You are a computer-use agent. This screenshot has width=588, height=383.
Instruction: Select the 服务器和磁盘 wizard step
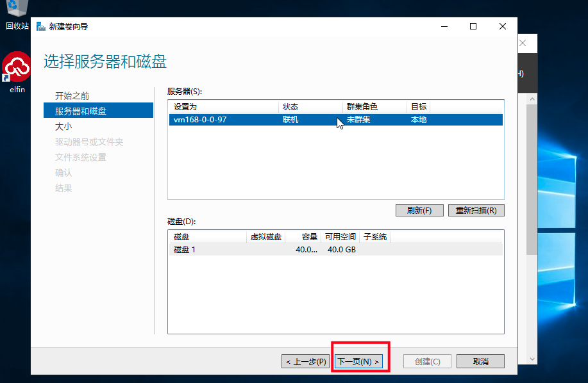pos(98,110)
